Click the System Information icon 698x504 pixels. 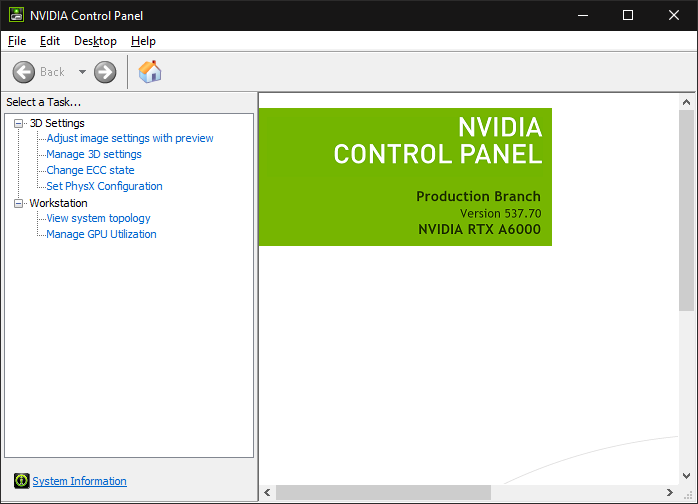click(21, 481)
